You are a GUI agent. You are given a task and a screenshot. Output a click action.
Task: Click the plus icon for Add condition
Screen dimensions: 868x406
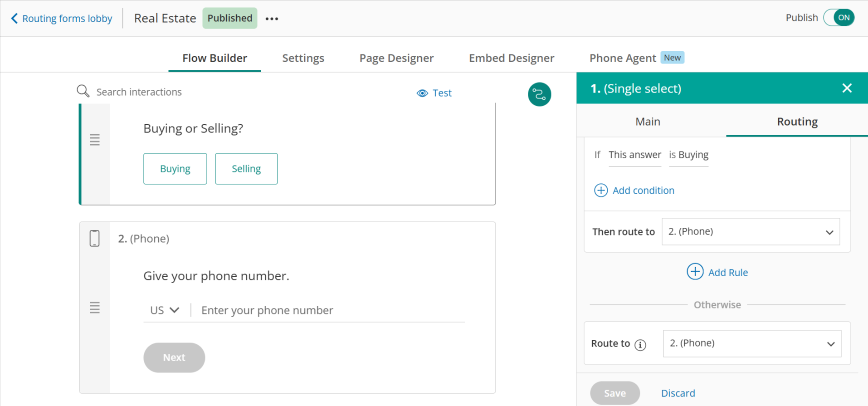(601, 190)
